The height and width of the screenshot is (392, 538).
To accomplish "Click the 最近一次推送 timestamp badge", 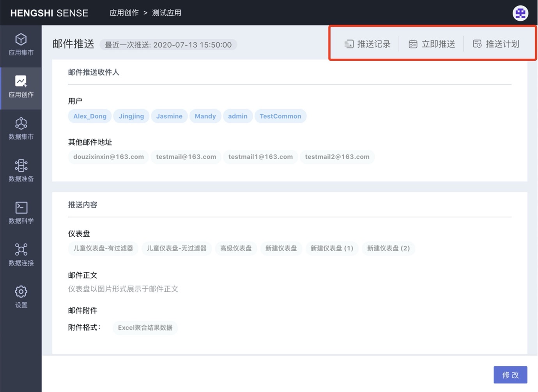I will pyautogui.click(x=168, y=45).
